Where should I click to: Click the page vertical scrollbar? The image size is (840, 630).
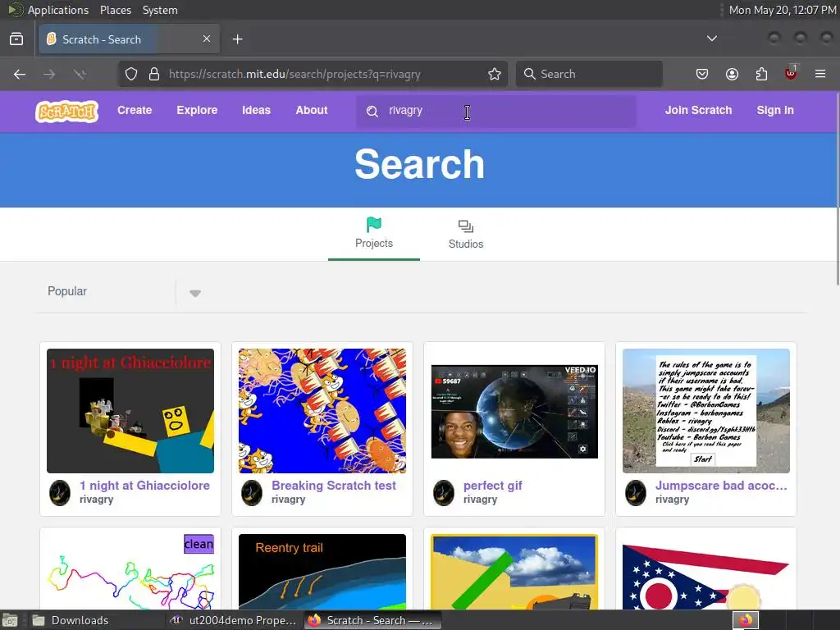point(838,188)
